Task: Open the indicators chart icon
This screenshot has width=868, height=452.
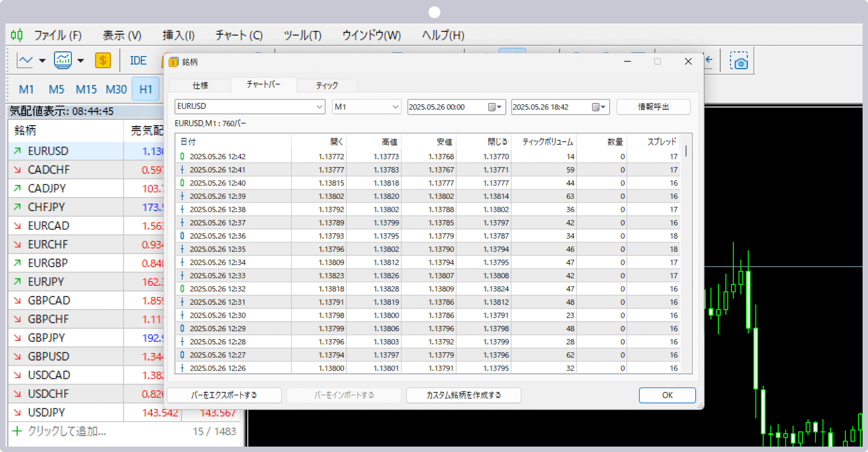Action: coord(63,61)
